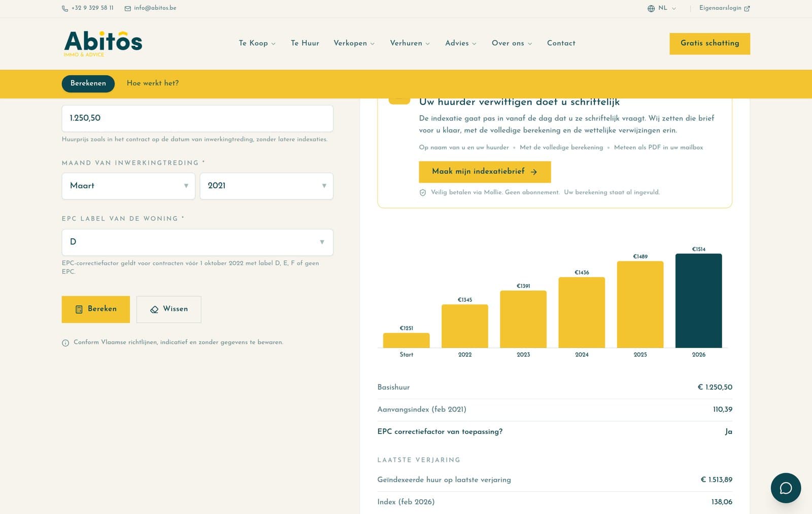Click the calculator icon on Bereken
This screenshot has height=514, width=812.
click(79, 310)
